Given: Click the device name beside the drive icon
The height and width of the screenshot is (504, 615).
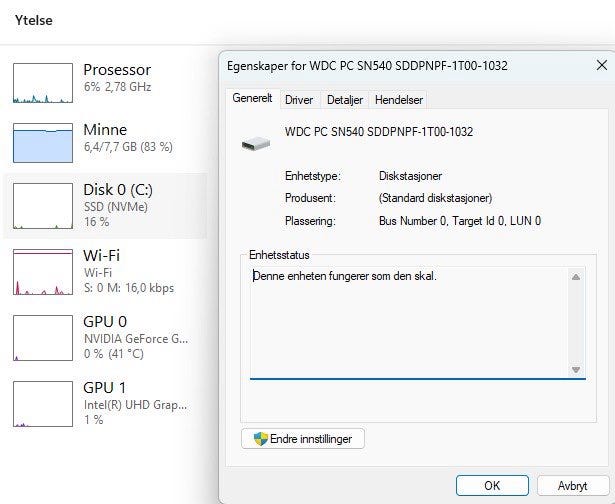Looking at the screenshot, I should [379, 131].
